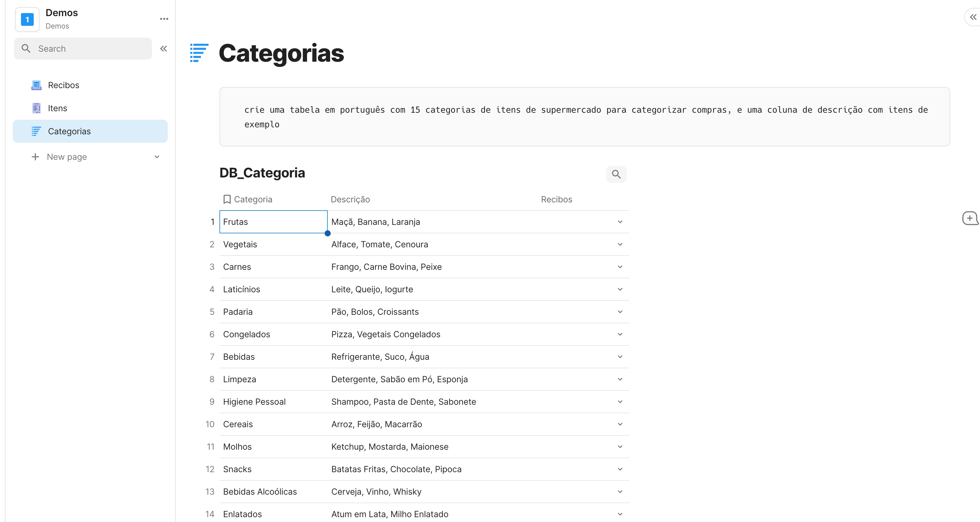Open Recibos dropdown in the Padaria row
Viewport: 980px width, 522px height.
coord(620,312)
